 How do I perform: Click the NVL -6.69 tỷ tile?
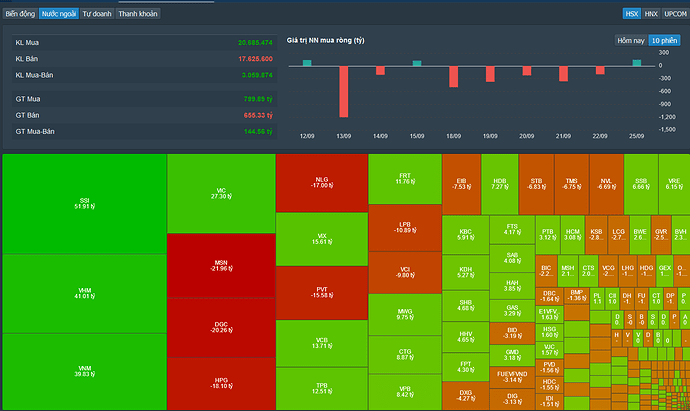tap(606, 184)
